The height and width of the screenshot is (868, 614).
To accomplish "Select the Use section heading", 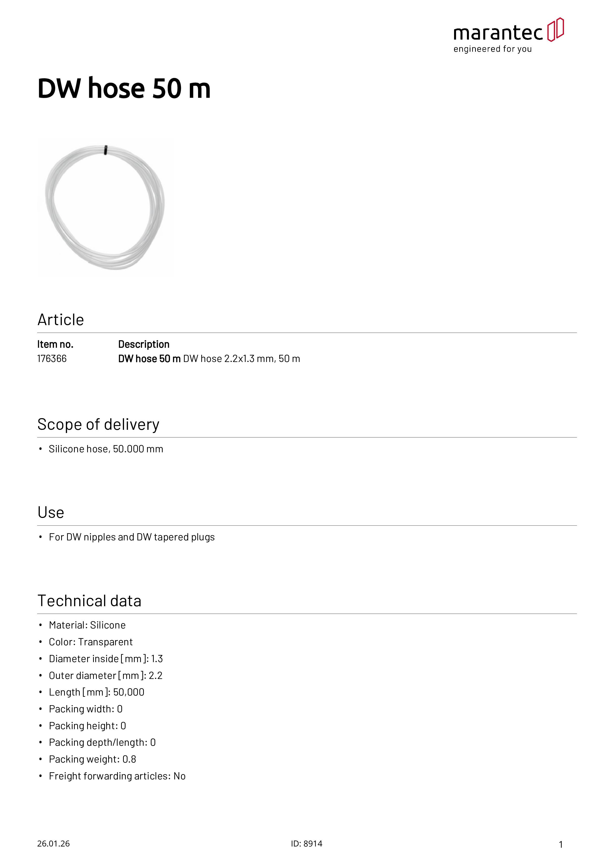I will [51, 513].
